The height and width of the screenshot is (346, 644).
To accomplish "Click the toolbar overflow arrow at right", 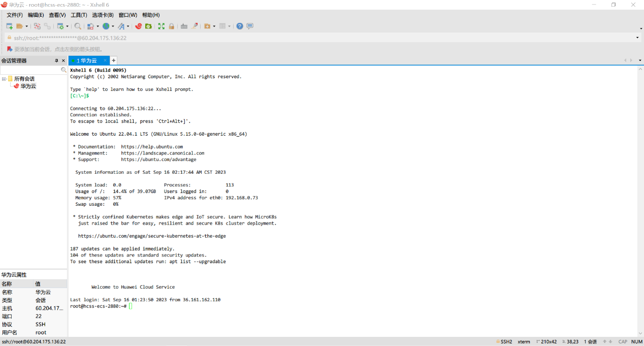I will (x=641, y=28).
